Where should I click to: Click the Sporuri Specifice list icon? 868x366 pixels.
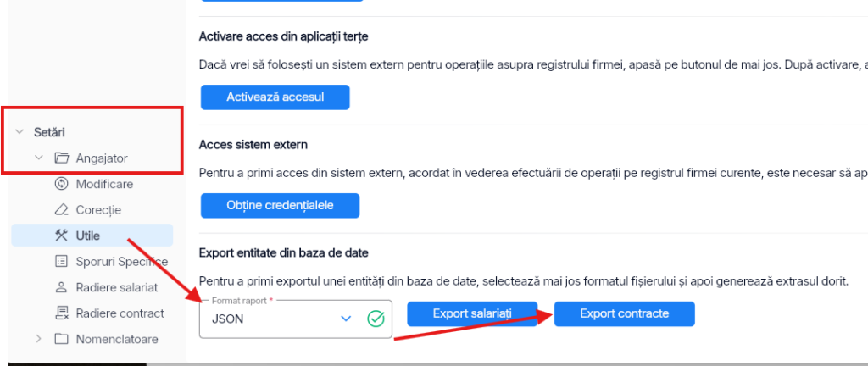click(x=61, y=262)
